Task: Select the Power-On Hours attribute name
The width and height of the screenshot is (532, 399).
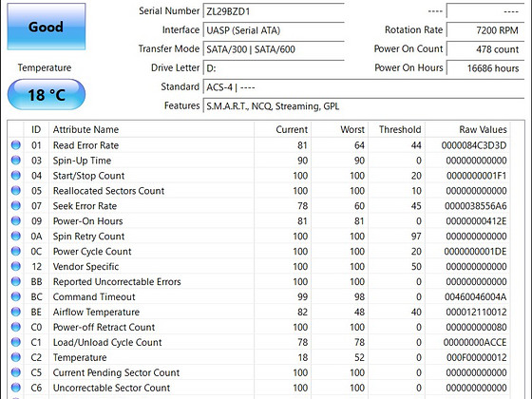Action: (x=87, y=221)
